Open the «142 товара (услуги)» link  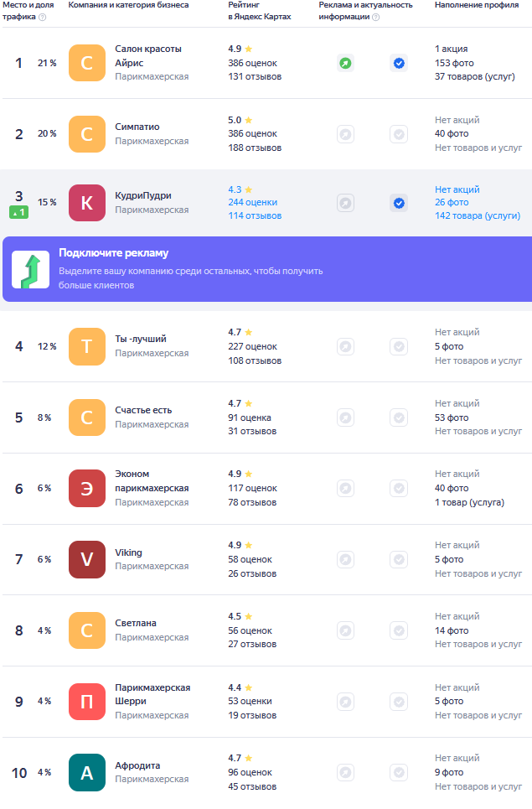click(x=478, y=215)
